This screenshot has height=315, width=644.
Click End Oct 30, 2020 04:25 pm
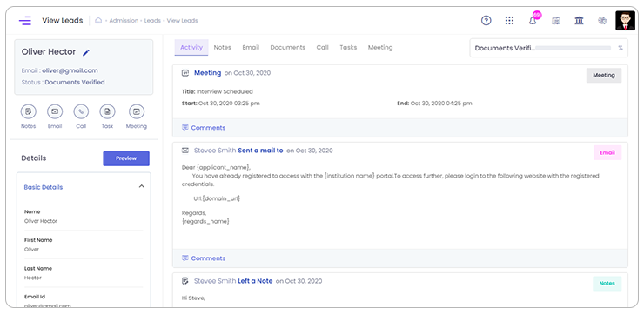coord(434,104)
